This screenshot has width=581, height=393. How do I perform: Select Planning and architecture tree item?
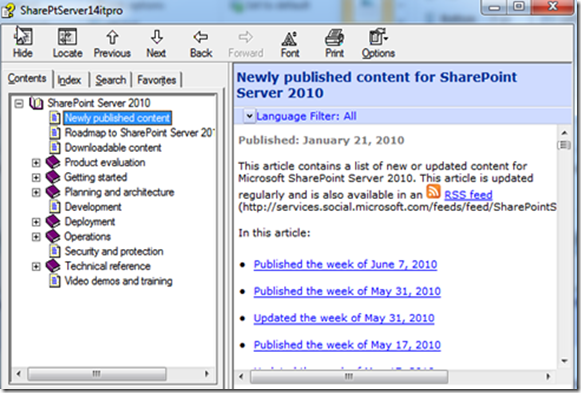[x=119, y=192]
